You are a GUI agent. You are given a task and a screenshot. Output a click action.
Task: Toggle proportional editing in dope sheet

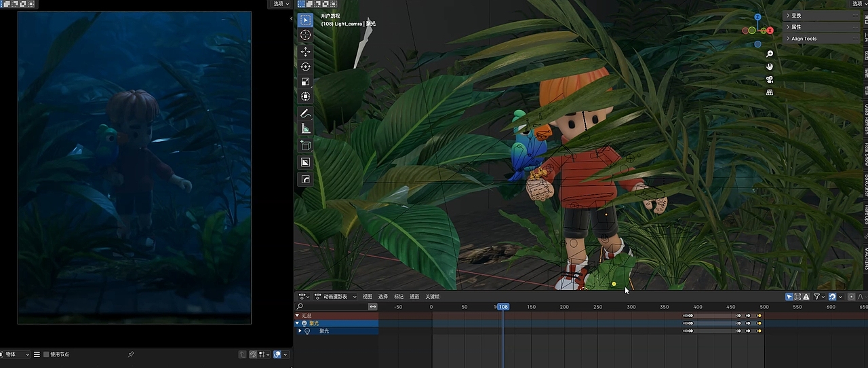pos(852,297)
